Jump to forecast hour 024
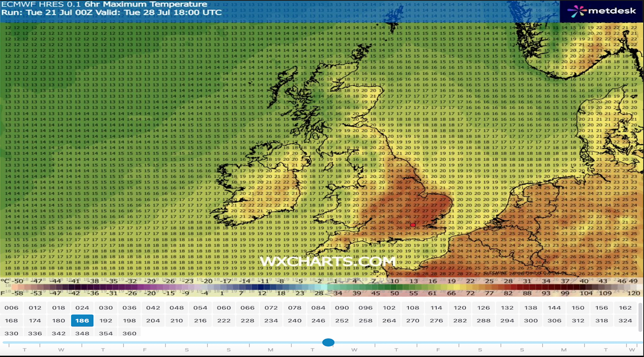This screenshot has height=357, width=644. [x=82, y=308]
